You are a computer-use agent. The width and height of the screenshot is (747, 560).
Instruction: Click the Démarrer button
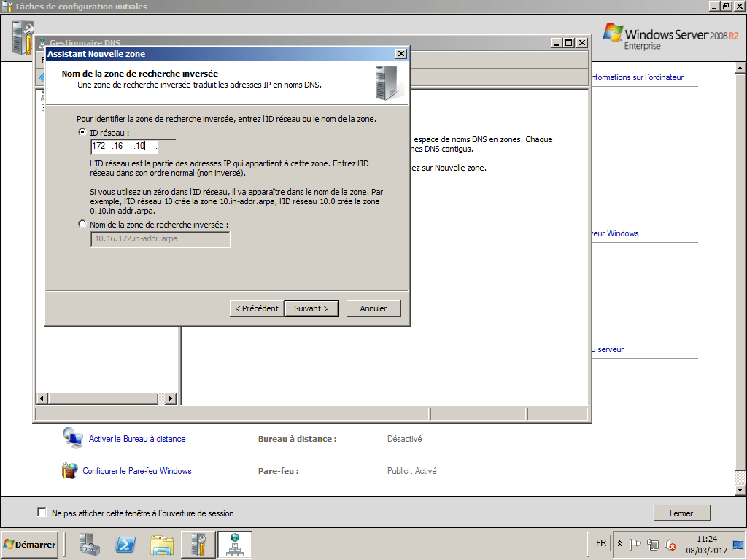click(29, 544)
